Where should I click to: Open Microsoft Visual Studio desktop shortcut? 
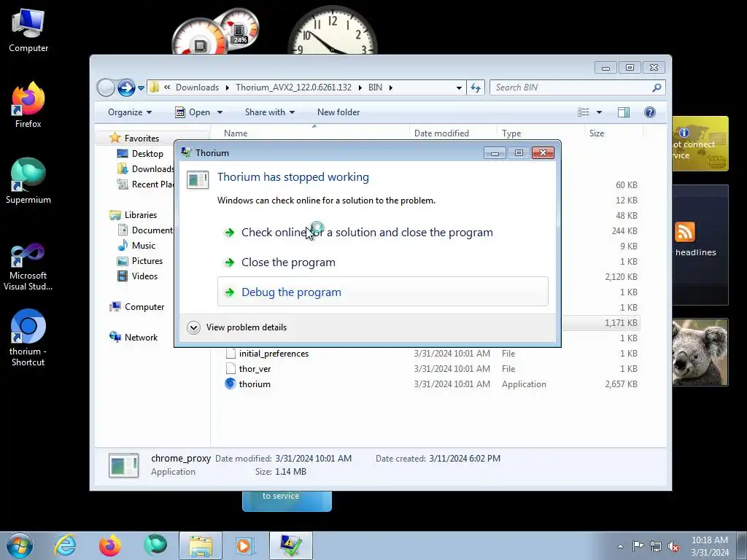[x=28, y=267]
